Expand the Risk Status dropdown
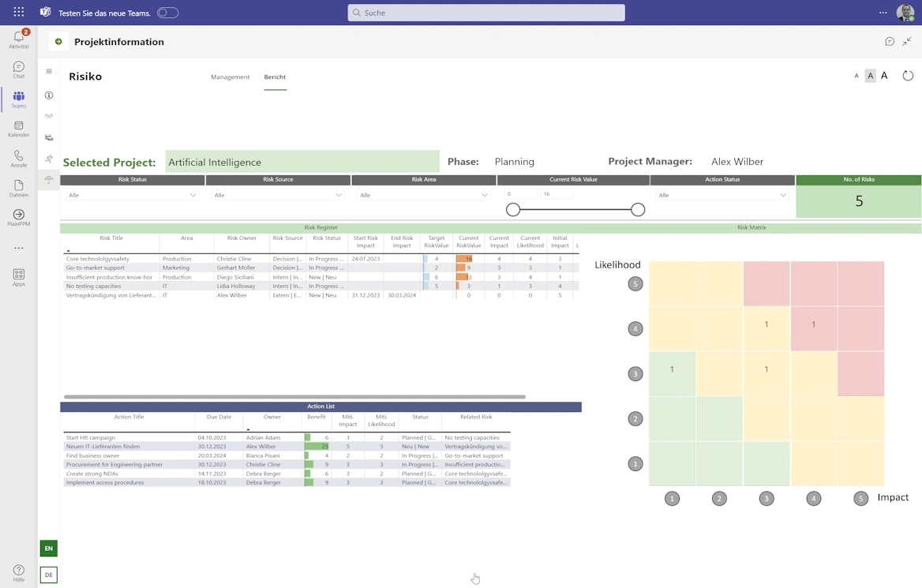The width and height of the screenshot is (922, 588). click(x=132, y=195)
